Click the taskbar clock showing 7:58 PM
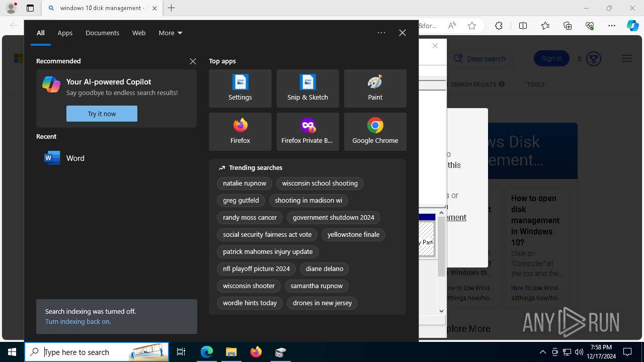Viewport: 644px width, 362px height. (x=602, y=352)
